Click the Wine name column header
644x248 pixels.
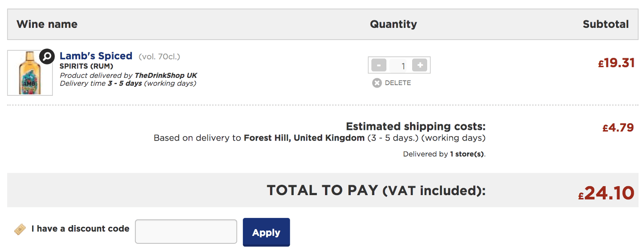pyautogui.click(x=47, y=24)
